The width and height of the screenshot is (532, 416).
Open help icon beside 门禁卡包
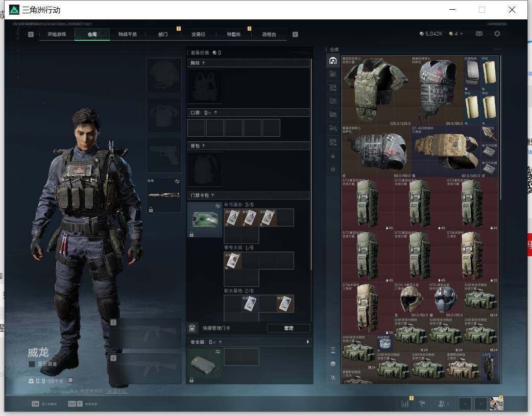click(x=212, y=195)
